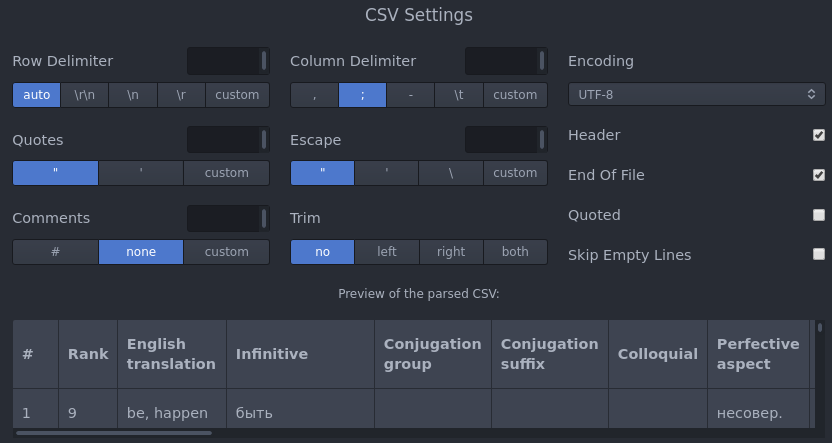Set Comments to hash symbol
This screenshot has height=443, width=832.
coord(55,252)
